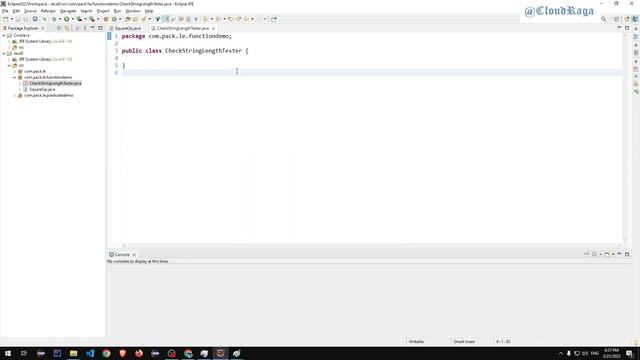
Task: Click the Next Annotation toolbar icon
Action: tap(206, 19)
